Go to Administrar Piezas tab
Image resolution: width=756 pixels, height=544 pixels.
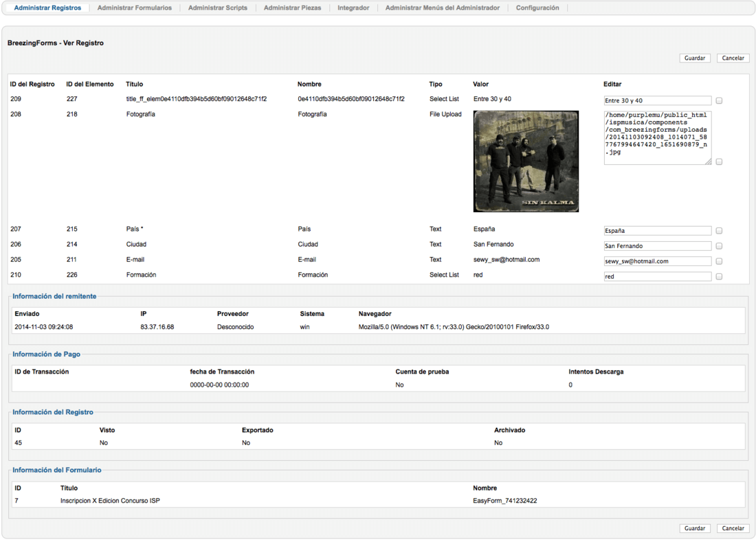tap(292, 8)
